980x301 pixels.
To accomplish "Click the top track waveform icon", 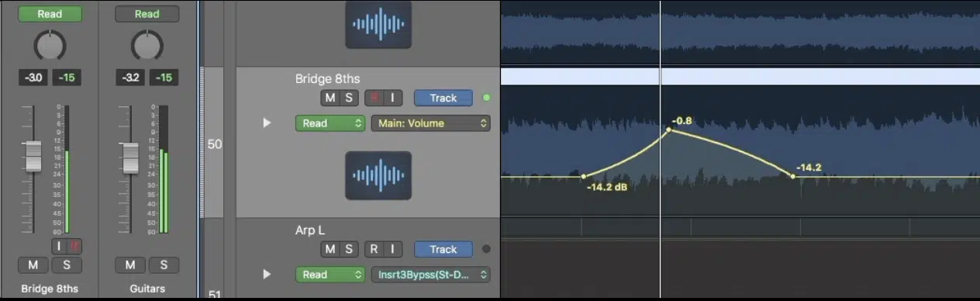I will coord(378,24).
